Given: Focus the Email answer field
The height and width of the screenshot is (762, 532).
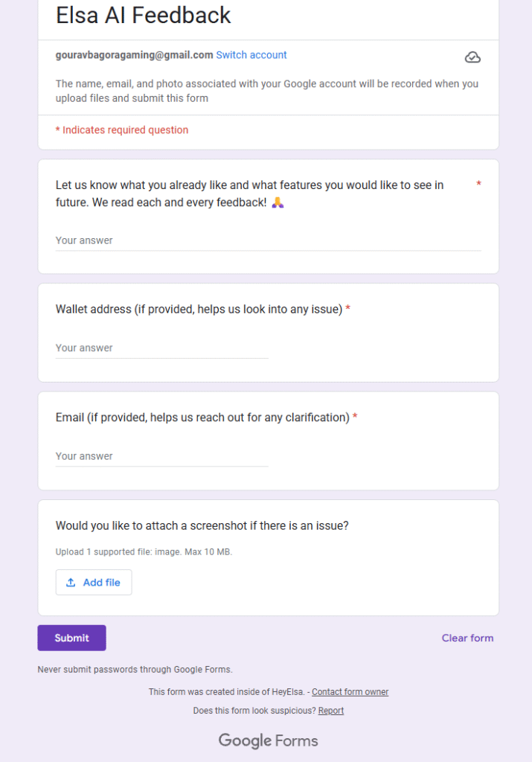Looking at the screenshot, I should point(161,457).
